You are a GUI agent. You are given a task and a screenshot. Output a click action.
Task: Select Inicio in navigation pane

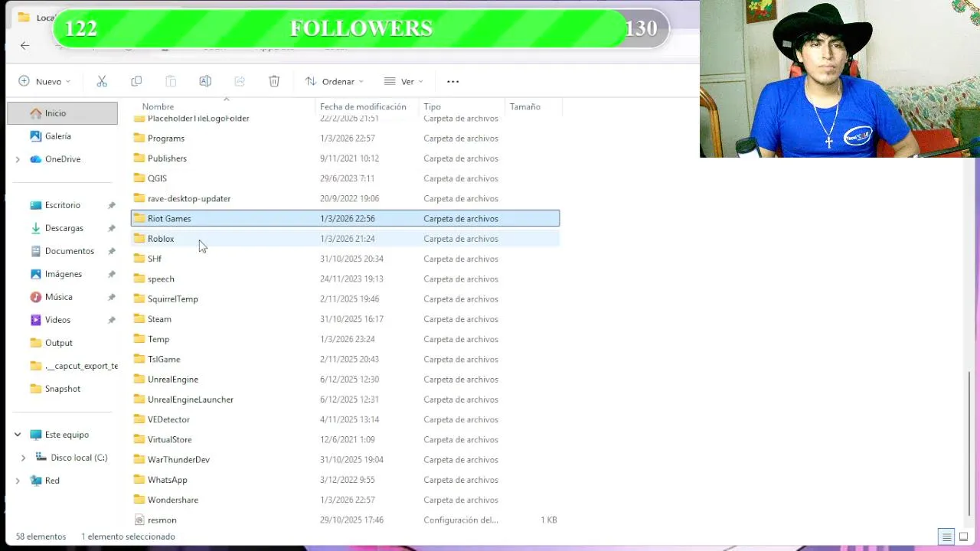click(62, 113)
